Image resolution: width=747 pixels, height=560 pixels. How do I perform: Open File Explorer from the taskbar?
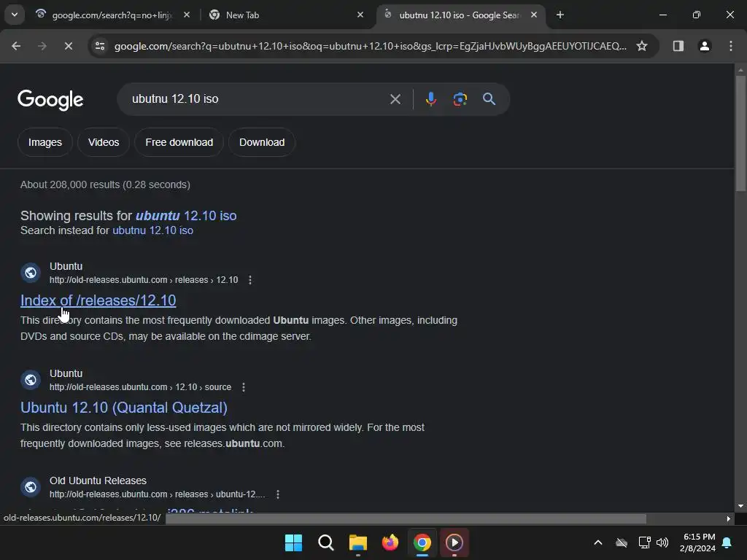point(357,542)
